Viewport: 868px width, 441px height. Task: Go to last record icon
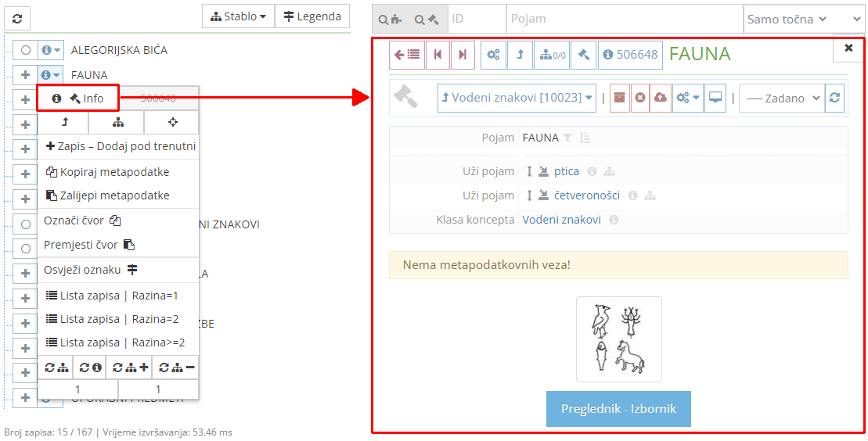(x=463, y=55)
